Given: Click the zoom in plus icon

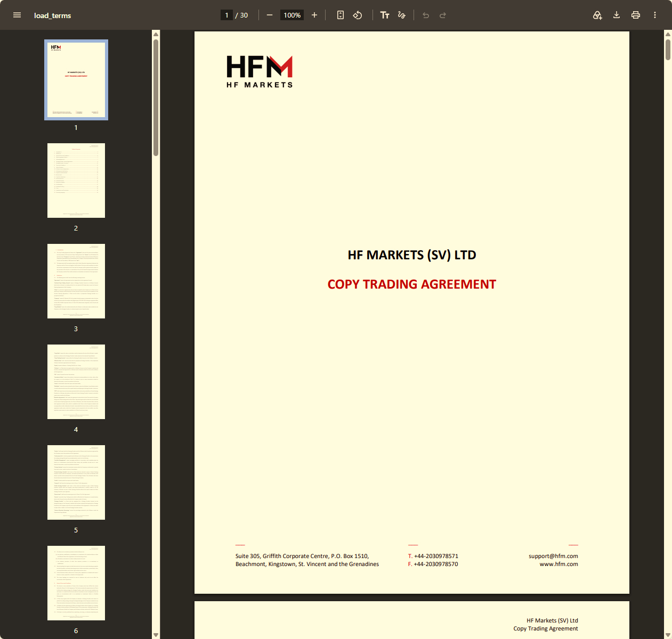Looking at the screenshot, I should 314,15.
